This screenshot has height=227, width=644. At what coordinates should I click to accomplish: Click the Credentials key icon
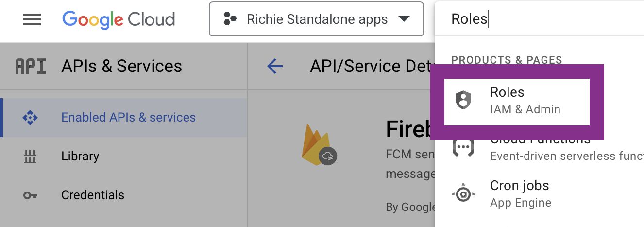coord(30,195)
